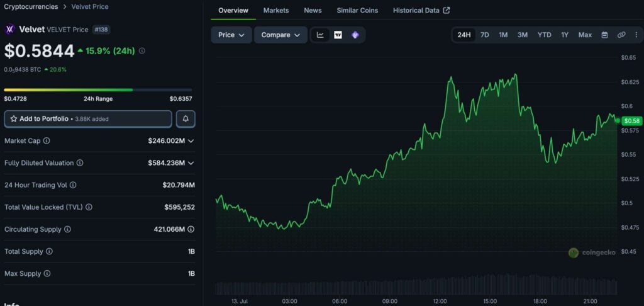644x306 pixels.
Task: Select the 24H time range
Action: point(464,35)
